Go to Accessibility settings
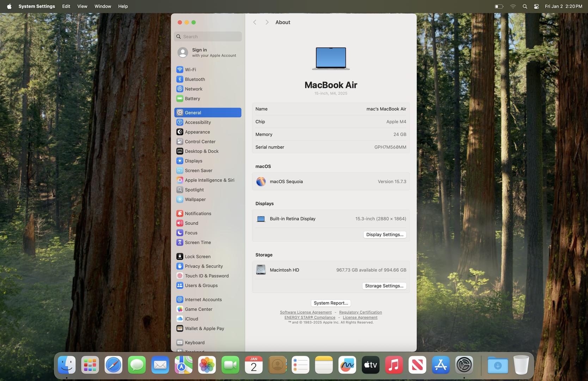This screenshot has width=588, height=381. point(198,122)
